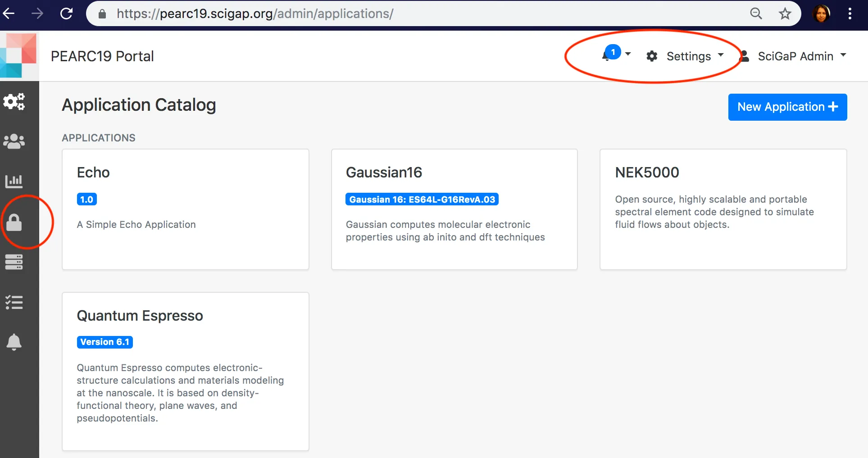This screenshot has width=868, height=458.
Task: Click the Application Catalog heading
Action: pos(139,105)
